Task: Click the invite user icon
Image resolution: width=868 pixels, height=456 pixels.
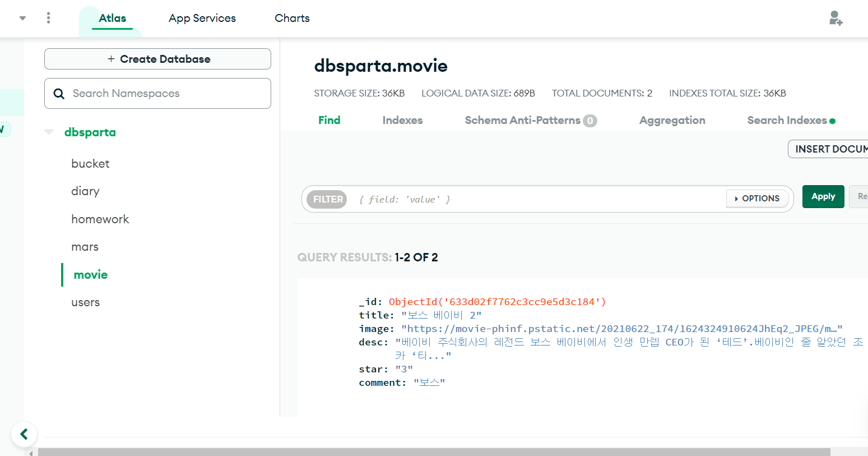Action: coord(835,19)
